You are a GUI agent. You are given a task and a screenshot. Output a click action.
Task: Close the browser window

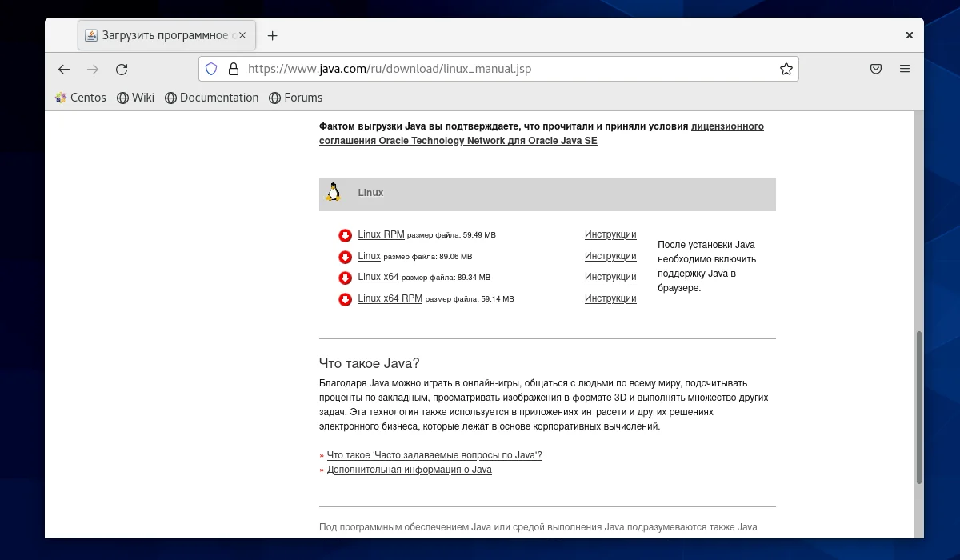coord(909,35)
